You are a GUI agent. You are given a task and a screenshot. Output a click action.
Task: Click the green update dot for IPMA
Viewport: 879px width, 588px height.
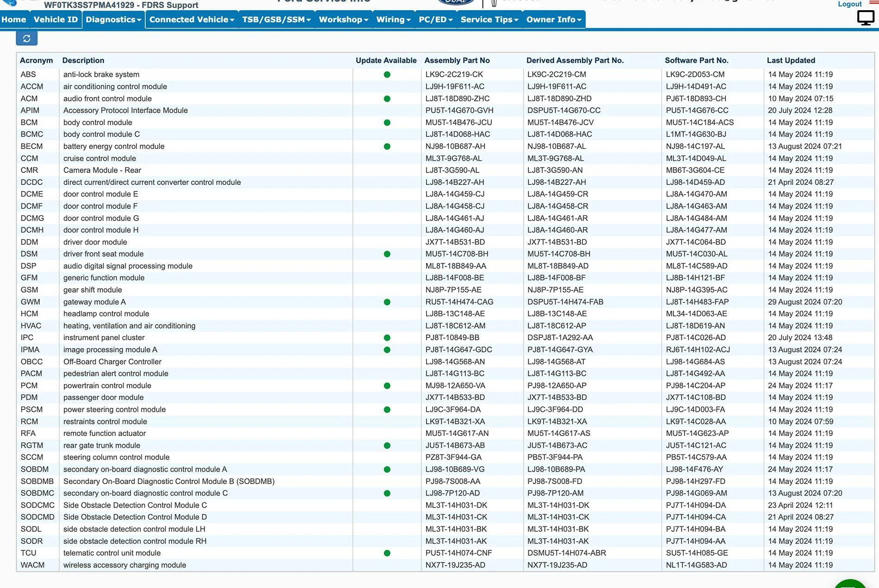click(x=387, y=350)
